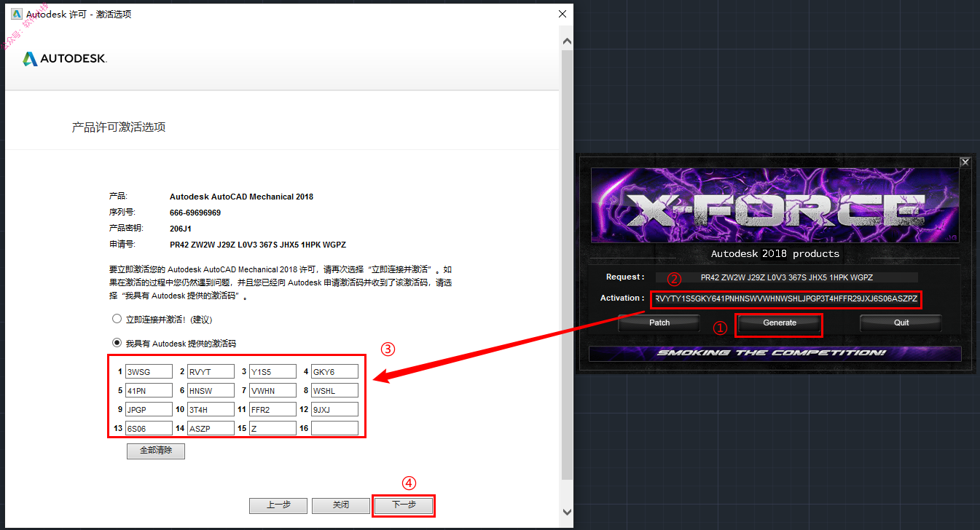The width and height of the screenshot is (980, 530).
Task: Click activation code field 4 containing GKY6
Action: (x=334, y=371)
